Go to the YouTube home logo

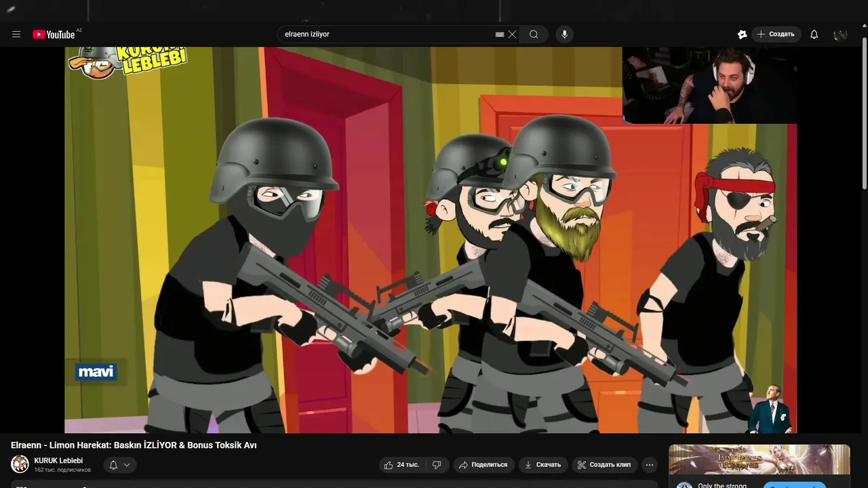click(54, 35)
